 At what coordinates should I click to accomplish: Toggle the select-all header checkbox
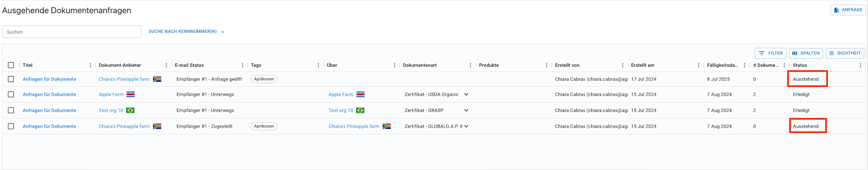[x=11, y=65]
